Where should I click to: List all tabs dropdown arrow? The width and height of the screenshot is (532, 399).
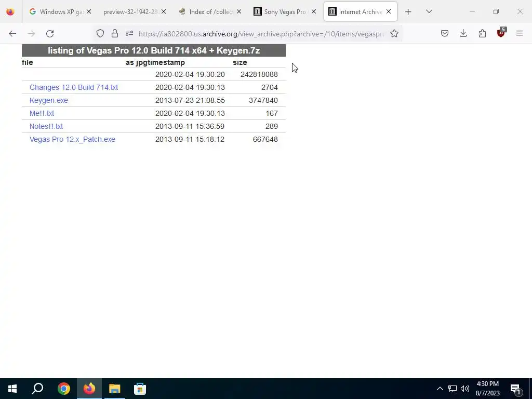point(429,11)
